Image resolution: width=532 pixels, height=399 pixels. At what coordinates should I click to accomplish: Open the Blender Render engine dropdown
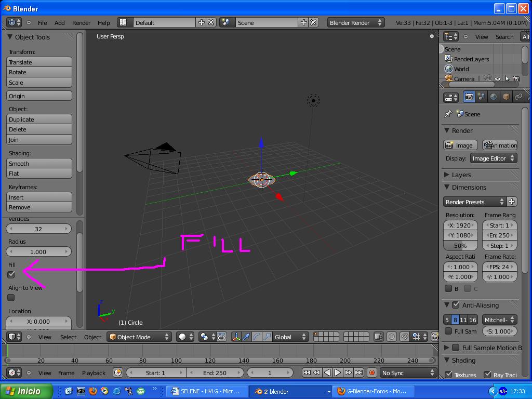[355, 23]
